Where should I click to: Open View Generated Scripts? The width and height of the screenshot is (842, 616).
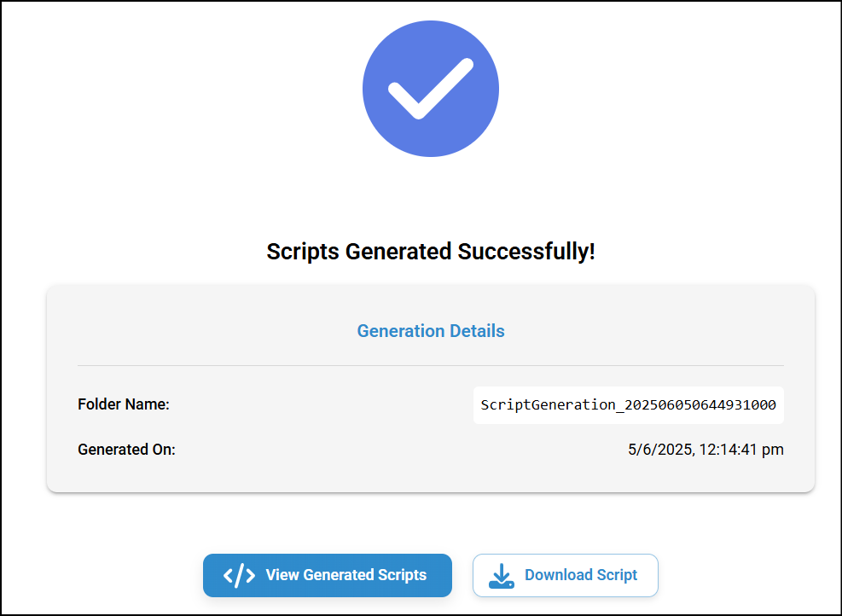tap(328, 575)
